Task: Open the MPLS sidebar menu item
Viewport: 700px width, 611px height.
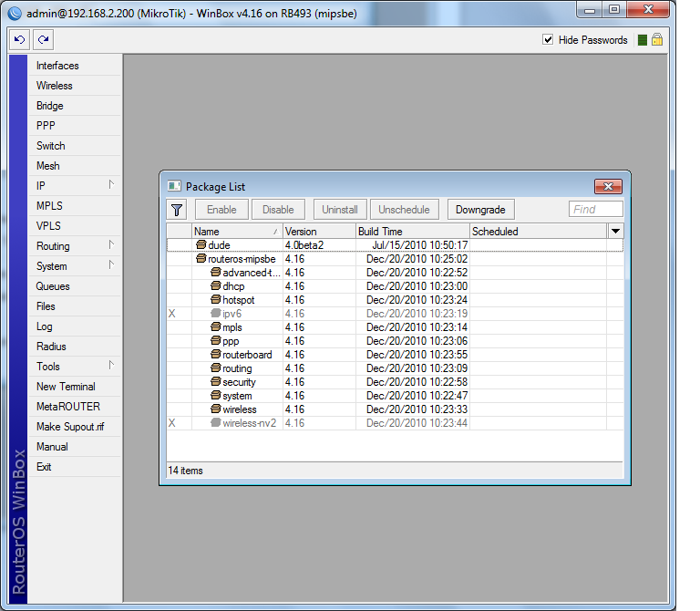Action: coord(75,206)
